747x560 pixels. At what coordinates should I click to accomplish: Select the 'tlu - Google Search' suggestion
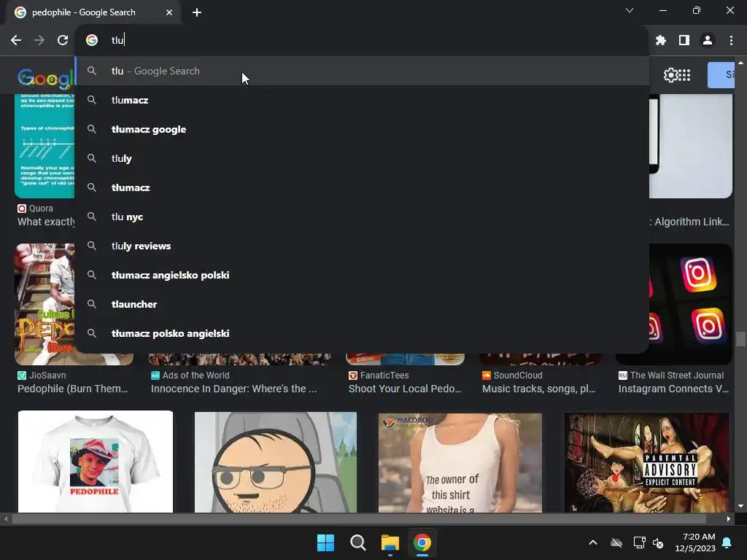[362, 71]
